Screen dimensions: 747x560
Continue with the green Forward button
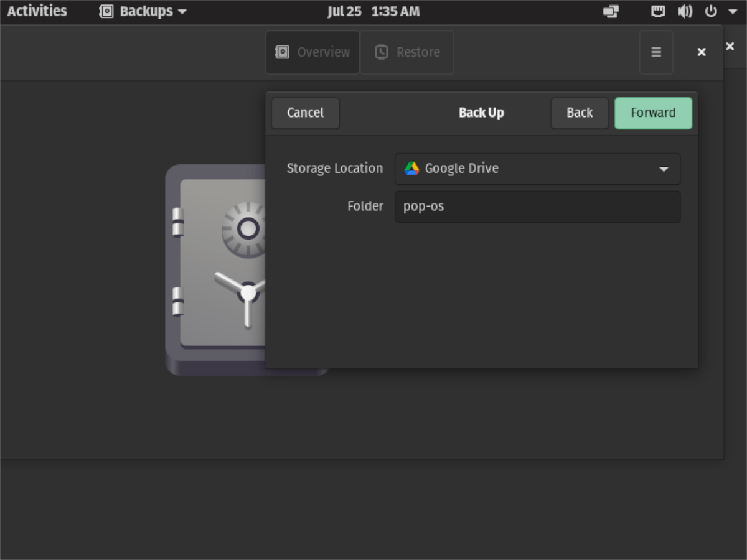(653, 113)
